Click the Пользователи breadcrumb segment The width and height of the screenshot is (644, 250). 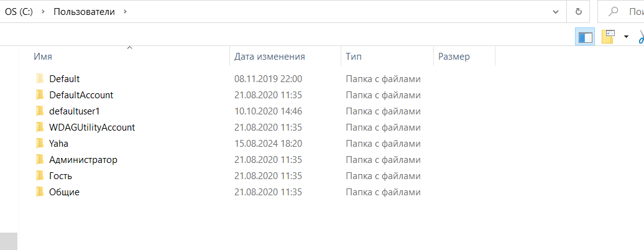click(x=84, y=11)
